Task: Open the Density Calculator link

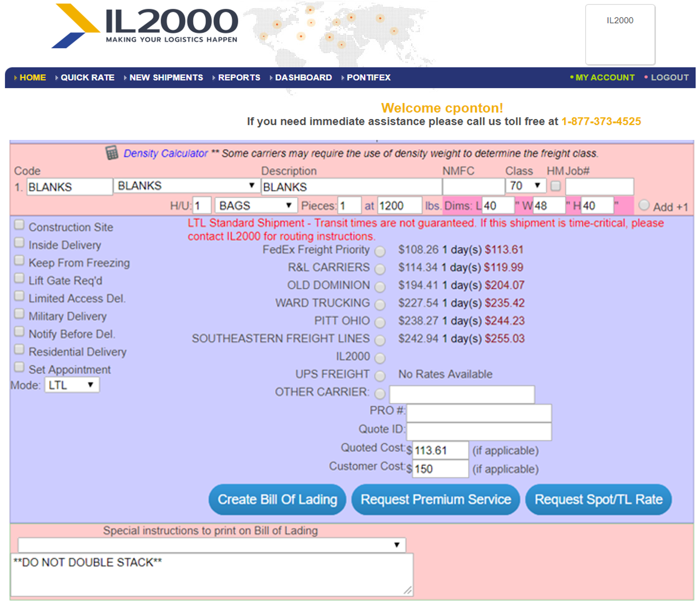Action: pyautogui.click(x=165, y=153)
